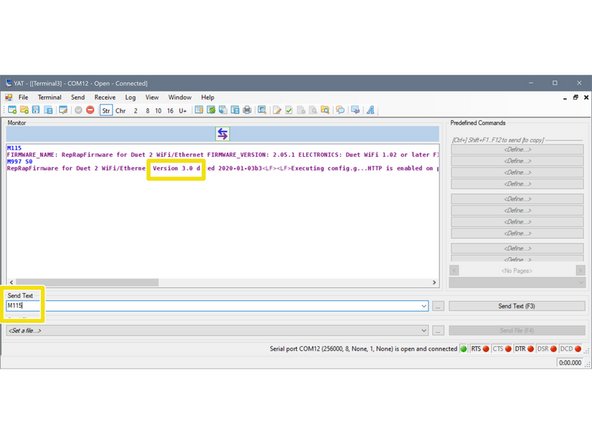This screenshot has width=592, height=444.
Task: Open the Help menu
Action: 207,97
